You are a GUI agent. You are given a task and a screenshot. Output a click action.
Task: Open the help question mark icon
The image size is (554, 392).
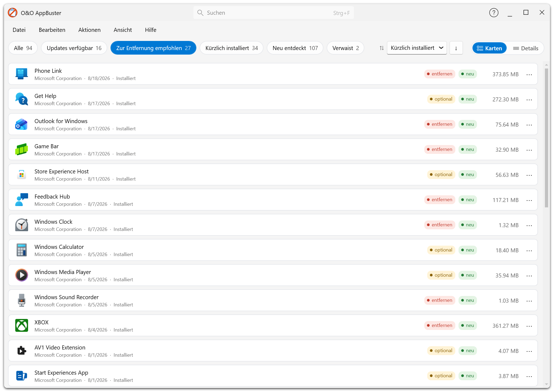click(494, 13)
